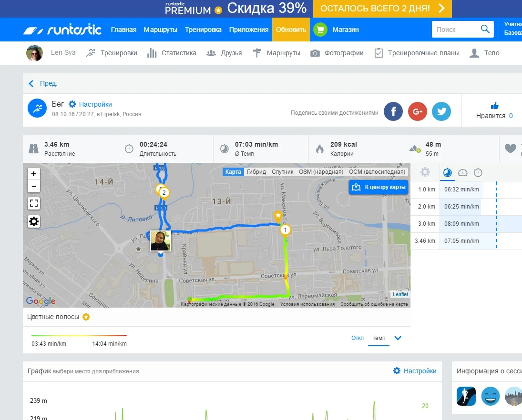Share the run on Google Plus

coord(418,111)
